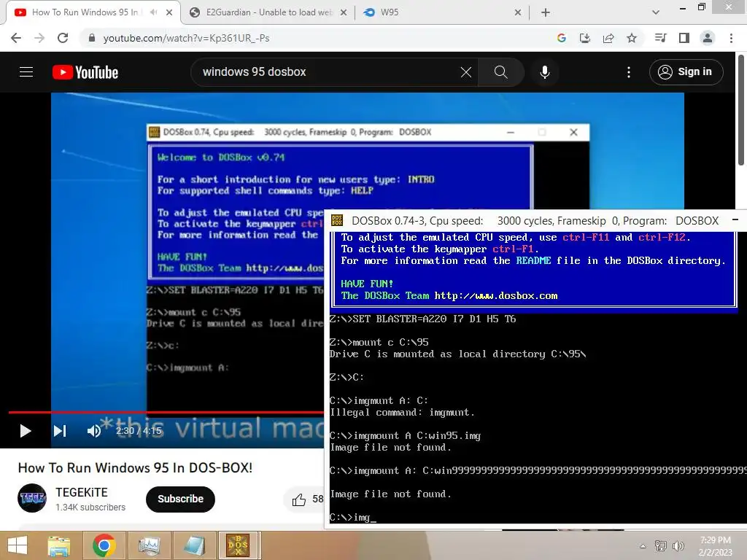Open YouTube settings three-dot menu
Viewport: 747px width, 560px height.
(629, 72)
